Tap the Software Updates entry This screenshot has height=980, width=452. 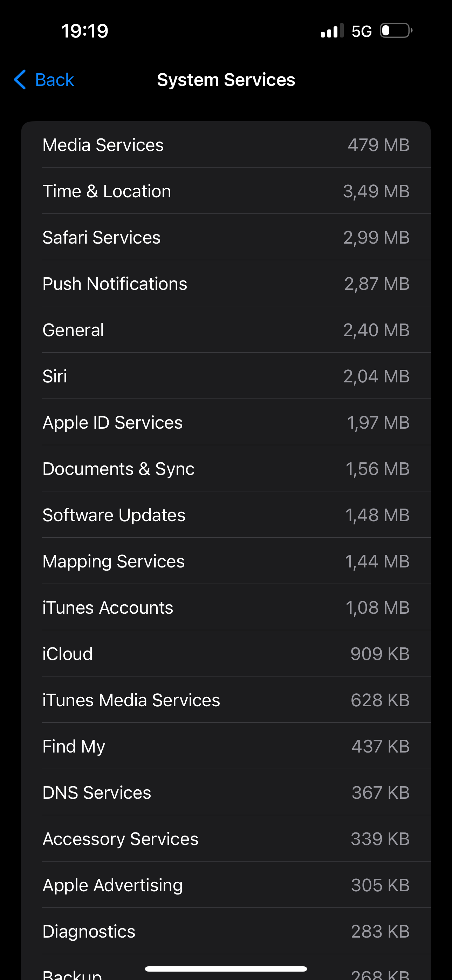tap(226, 515)
